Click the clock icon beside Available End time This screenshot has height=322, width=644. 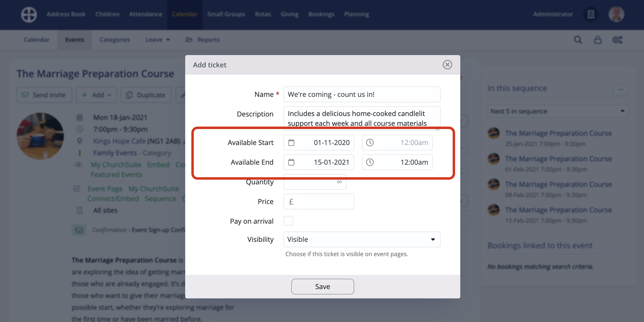(x=370, y=162)
